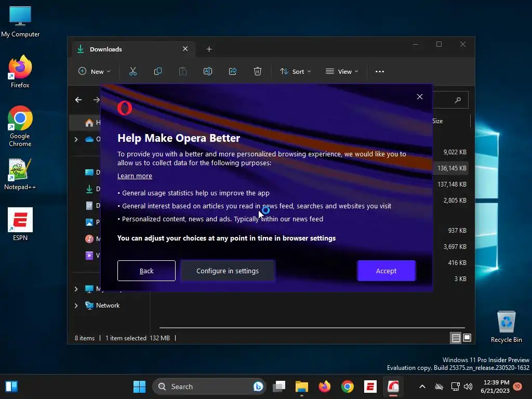
Task: Click the Rename icon in File Explorer toolbar
Action: coord(208,71)
